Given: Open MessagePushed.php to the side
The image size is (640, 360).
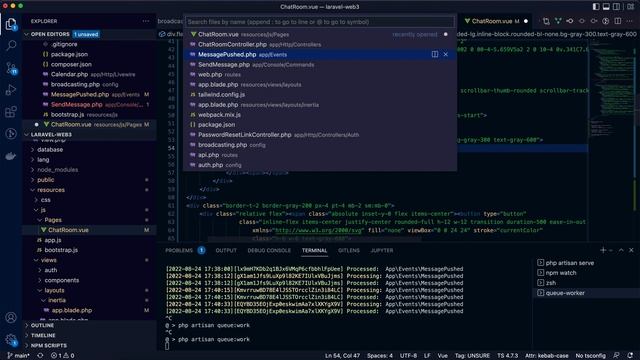Looking at the screenshot, I should tap(435, 54).
